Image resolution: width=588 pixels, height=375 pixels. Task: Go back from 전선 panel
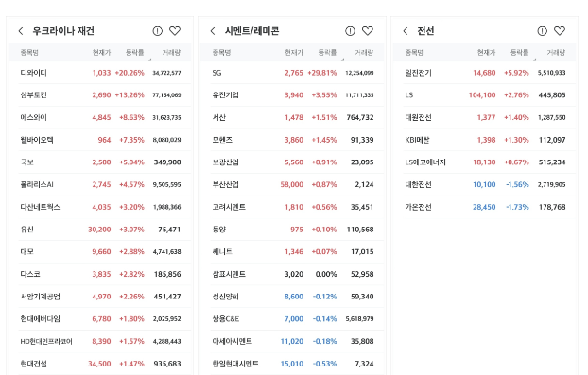pyautogui.click(x=406, y=31)
